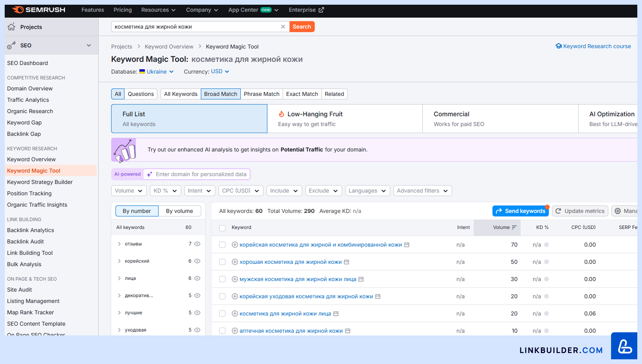Screen dimensions: 642x364
Task: Open SERP icon for косметика для жирной кожи лица
Action: pos(336,314)
